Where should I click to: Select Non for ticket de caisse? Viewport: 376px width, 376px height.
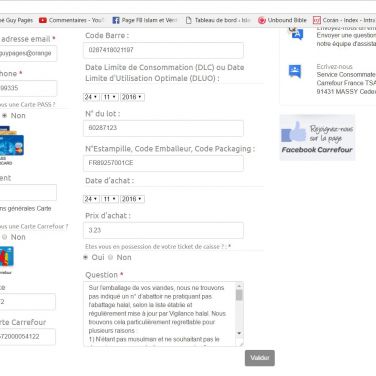click(111, 257)
